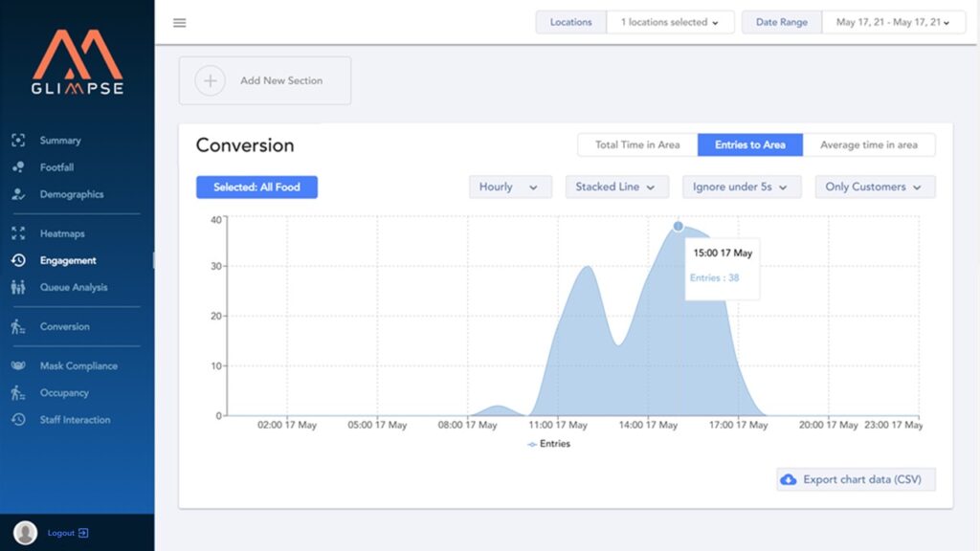Export chart data as CSV
The image size is (980, 551).
pyautogui.click(x=856, y=479)
